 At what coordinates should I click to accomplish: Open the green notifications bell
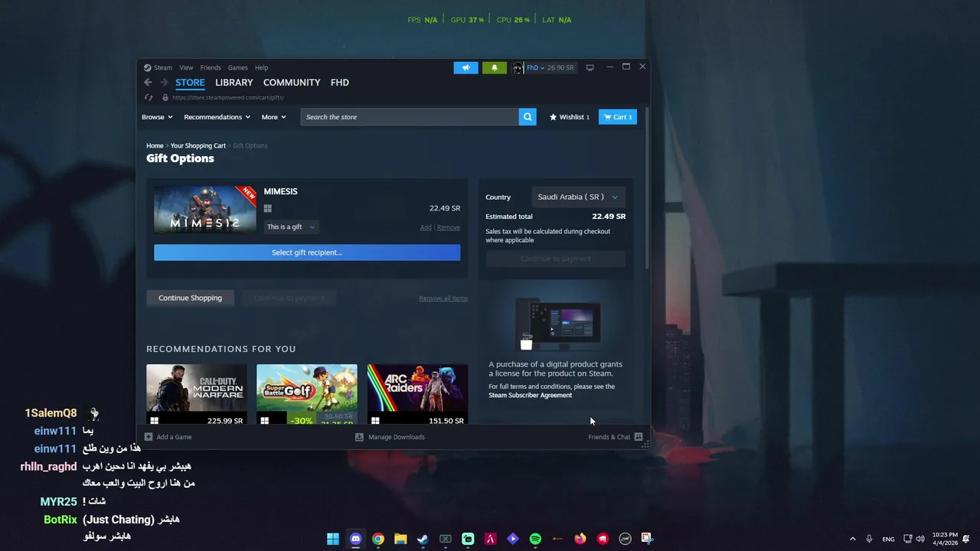click(494, 67)
